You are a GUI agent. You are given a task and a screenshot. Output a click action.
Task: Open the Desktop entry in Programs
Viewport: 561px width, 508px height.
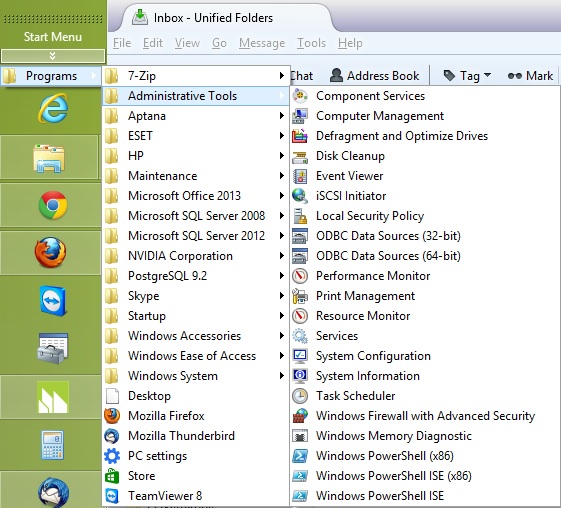pos(196,396)
